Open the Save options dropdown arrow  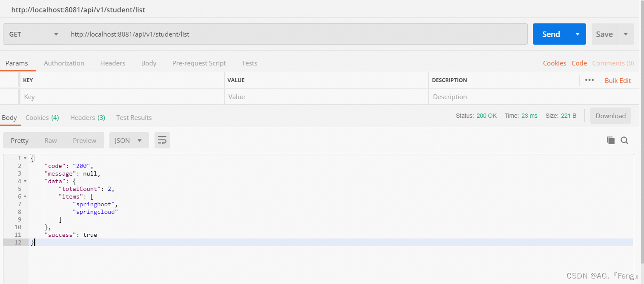[x=626, y=34]
